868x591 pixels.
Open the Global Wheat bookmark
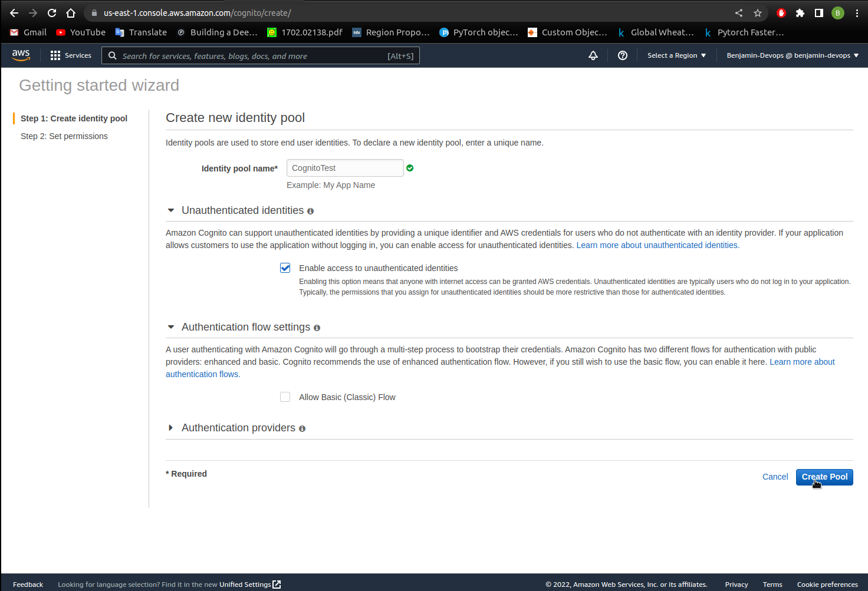656,32
